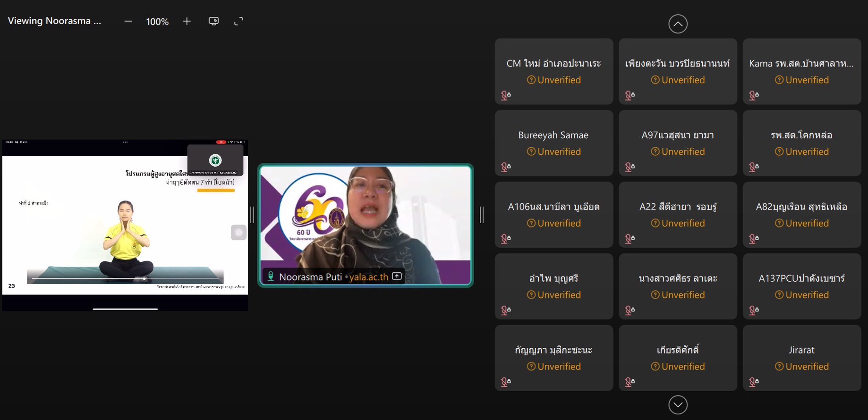Viewport: 868px width, 420px height.
Task: Click muted mic icon on Jirarat tile
Action: point(754,382)
